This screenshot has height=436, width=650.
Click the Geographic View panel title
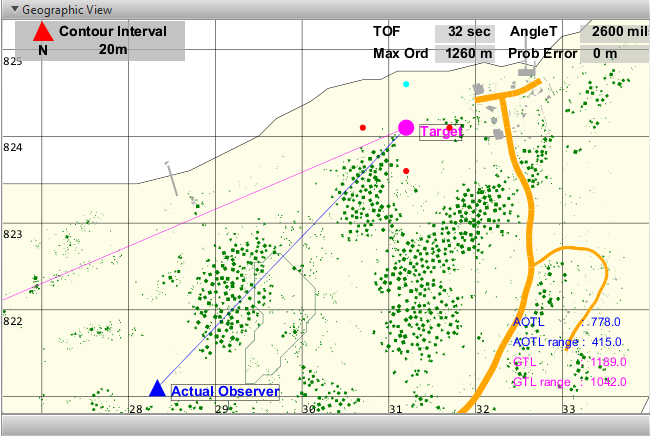(x=67, y=10)
